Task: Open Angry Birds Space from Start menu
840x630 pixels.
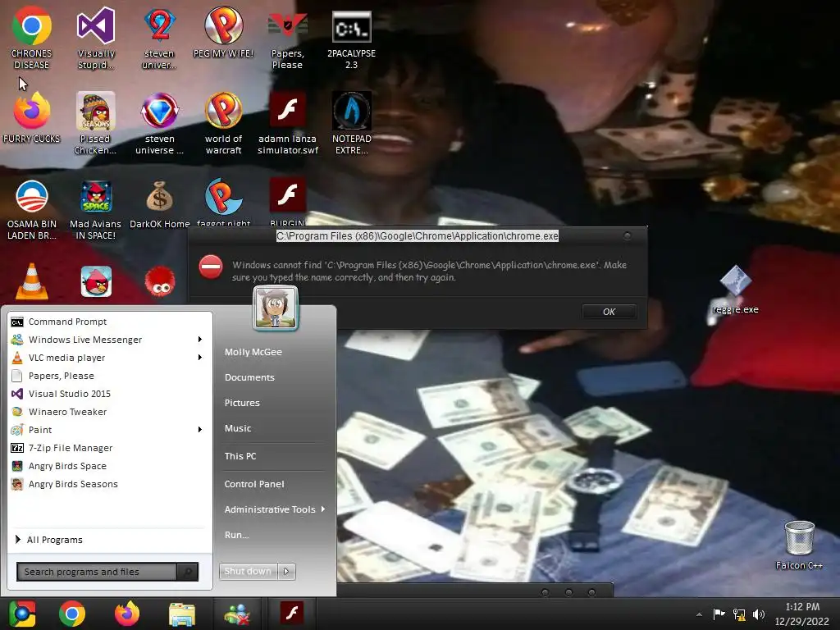Action: click(110, 466)
